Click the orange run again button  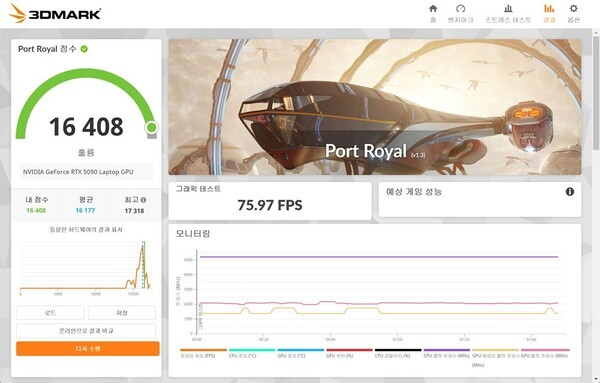88,349
